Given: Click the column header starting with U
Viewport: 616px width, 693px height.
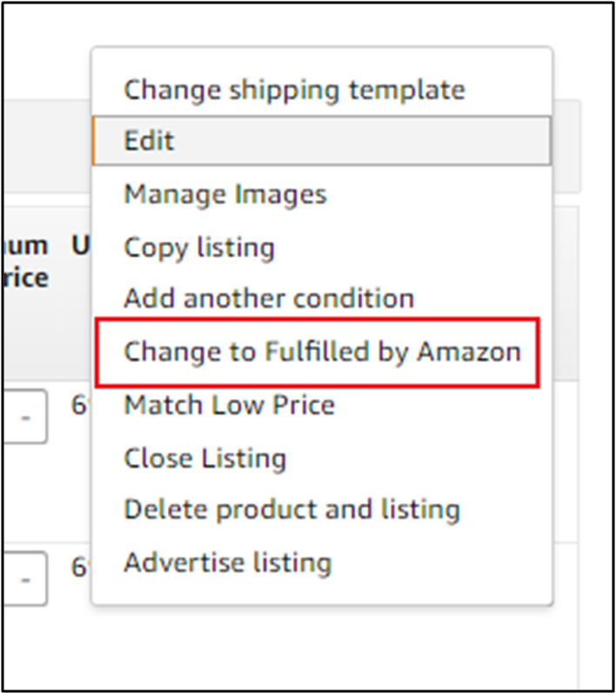Looking at the screenshot, I should (x=80, y=246).
